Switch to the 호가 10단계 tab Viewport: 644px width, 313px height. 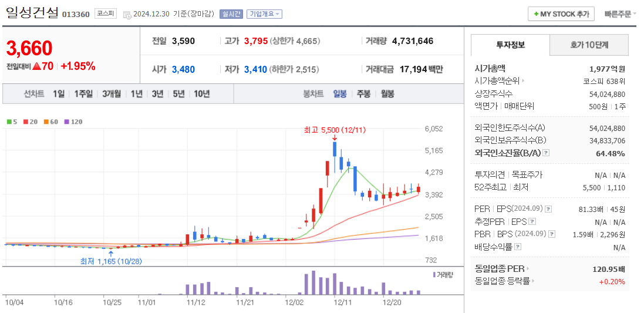(589, 45)
